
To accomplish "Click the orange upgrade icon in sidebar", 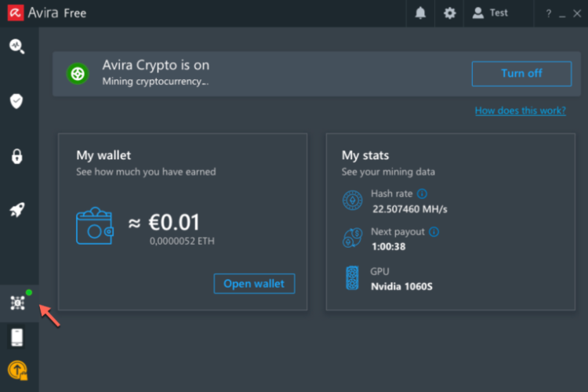I will pyautogui.click(x=17, y=369).
